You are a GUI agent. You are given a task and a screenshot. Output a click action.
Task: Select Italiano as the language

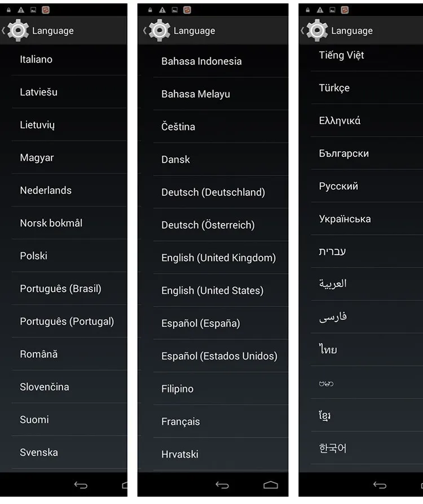tap(36, 59)
